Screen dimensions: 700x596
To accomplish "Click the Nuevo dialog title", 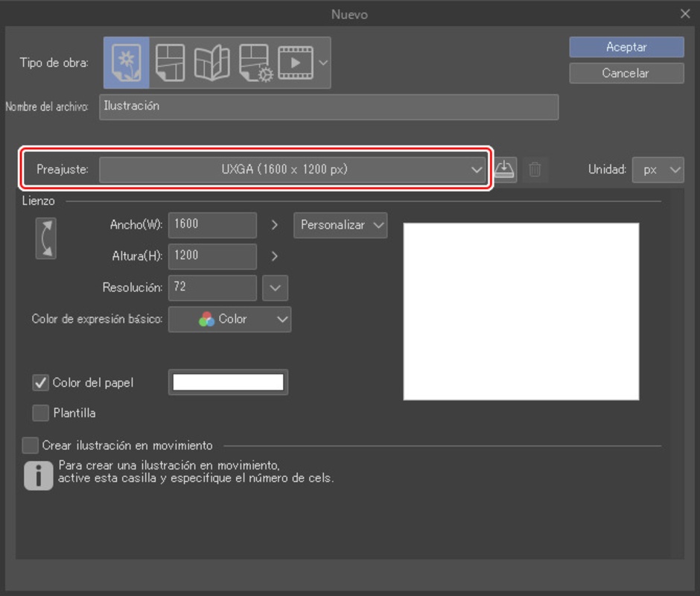I will [349, 14].
